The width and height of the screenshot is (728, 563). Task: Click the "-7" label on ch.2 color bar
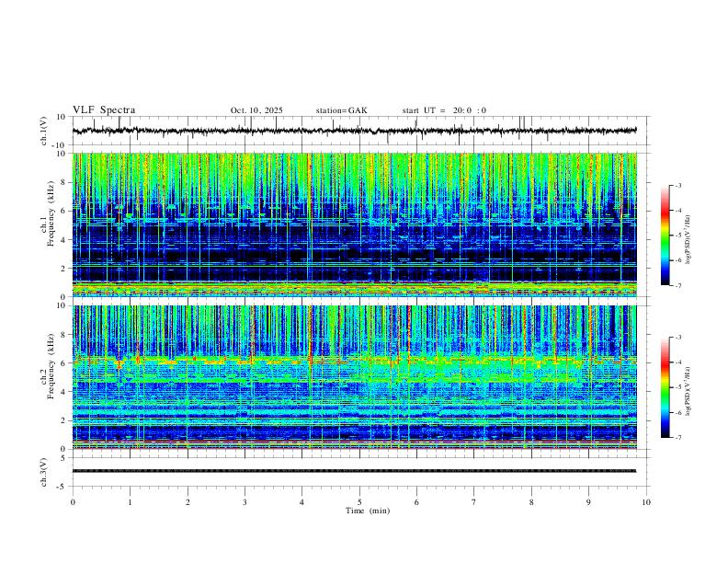678,437
